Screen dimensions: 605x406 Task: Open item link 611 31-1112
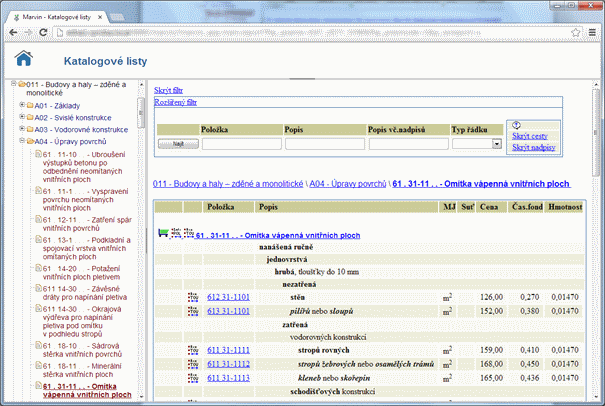pyautogui.click(x=228, y=364)
